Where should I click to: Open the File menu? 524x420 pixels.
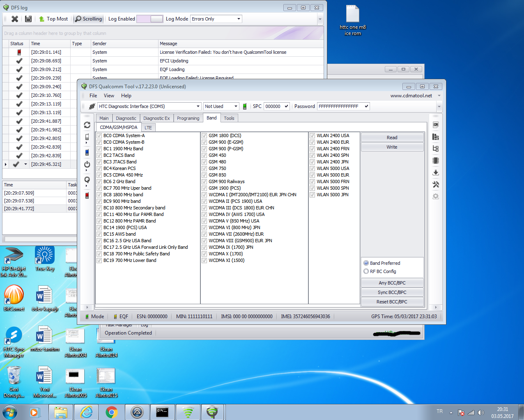[93, 96]
